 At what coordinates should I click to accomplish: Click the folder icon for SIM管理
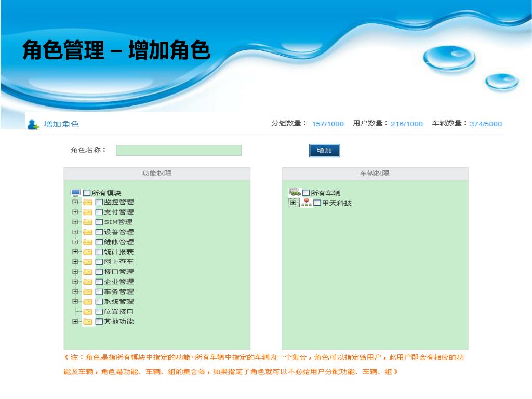(88, 222)
